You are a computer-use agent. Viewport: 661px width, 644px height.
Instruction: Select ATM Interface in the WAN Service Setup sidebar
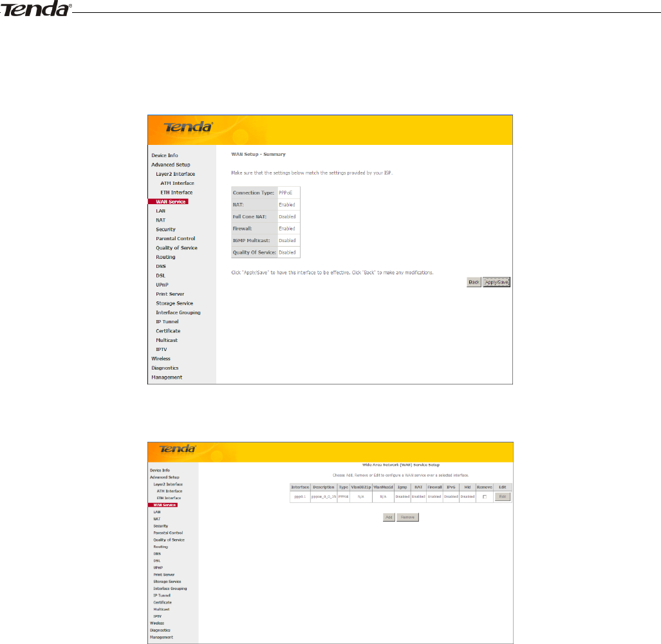pos(169,491)
